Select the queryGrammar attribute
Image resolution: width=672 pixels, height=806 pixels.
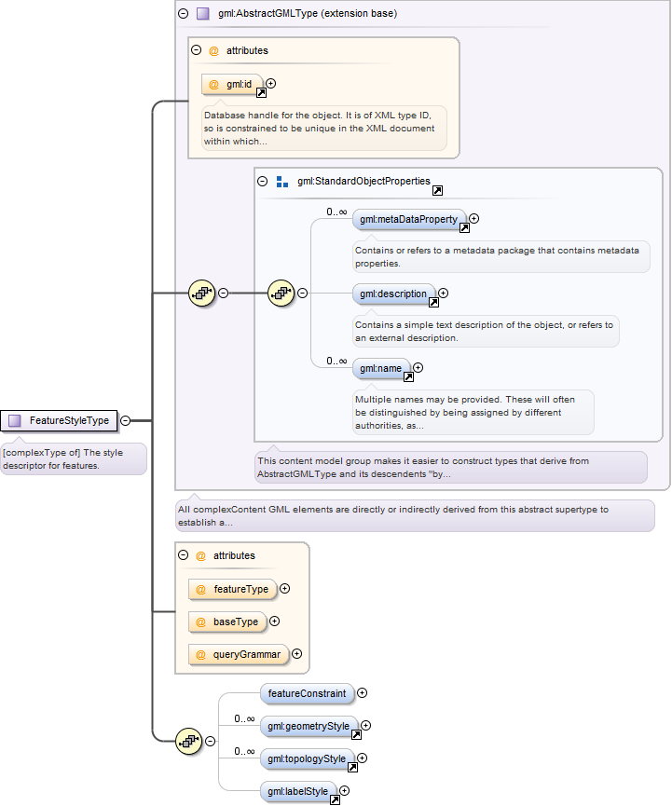click(x=239, y=654)
